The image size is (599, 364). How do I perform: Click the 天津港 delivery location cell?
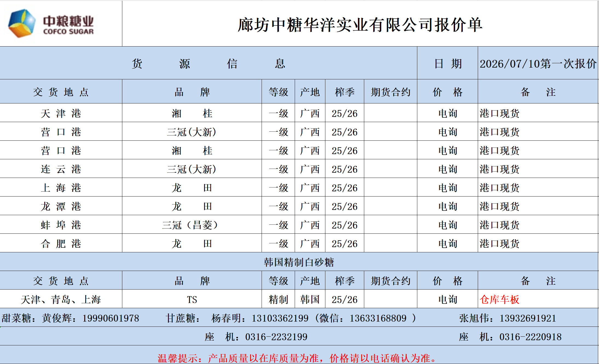coord(61,113)
